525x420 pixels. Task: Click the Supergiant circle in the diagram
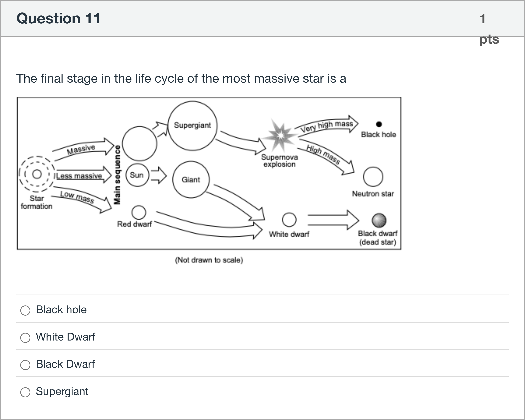pos(192,126)
